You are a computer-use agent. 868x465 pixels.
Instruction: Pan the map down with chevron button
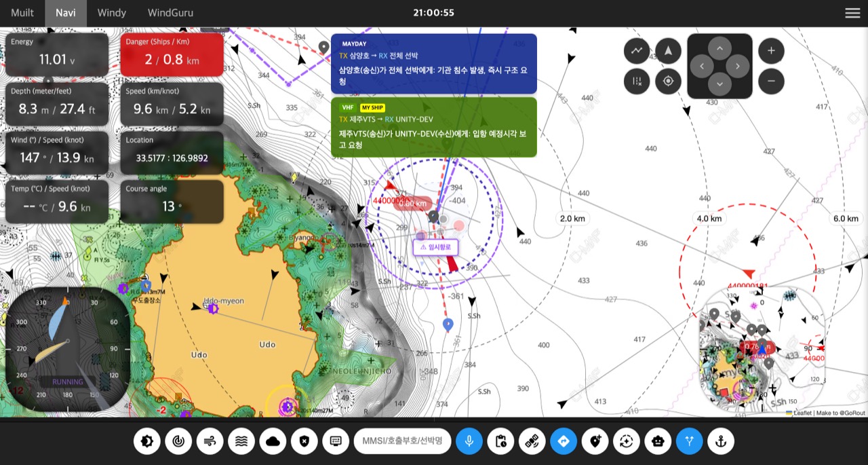coord(719,84)
